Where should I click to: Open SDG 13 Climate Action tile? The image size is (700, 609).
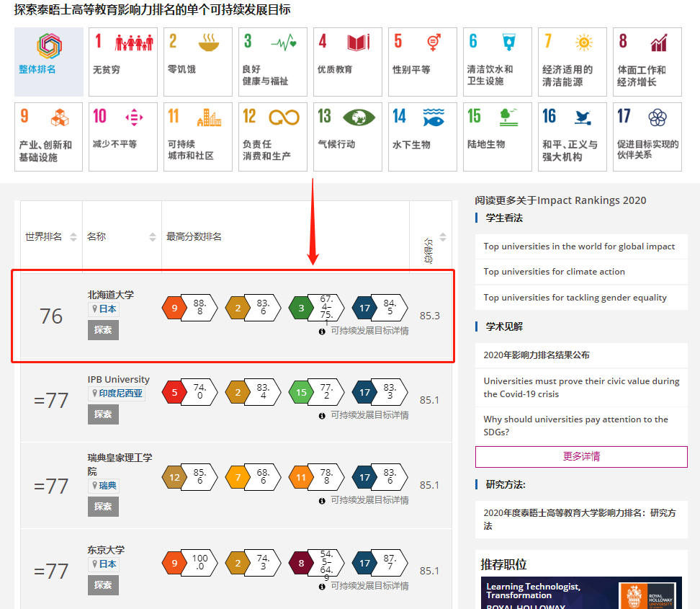point(348,137)
